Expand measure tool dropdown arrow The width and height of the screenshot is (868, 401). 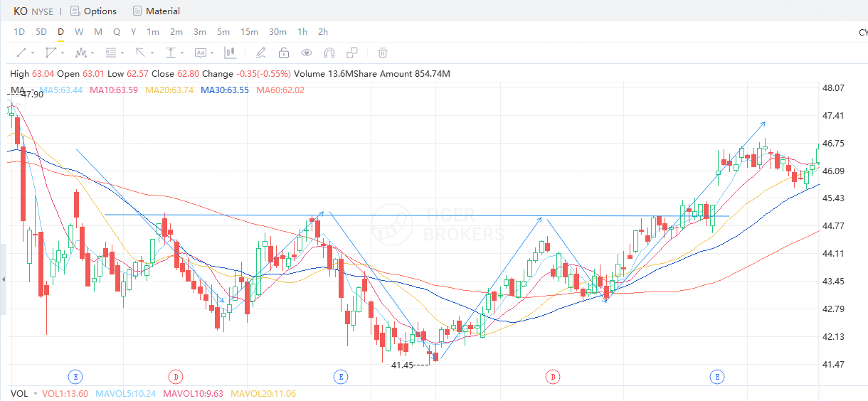tap(182, 53)
